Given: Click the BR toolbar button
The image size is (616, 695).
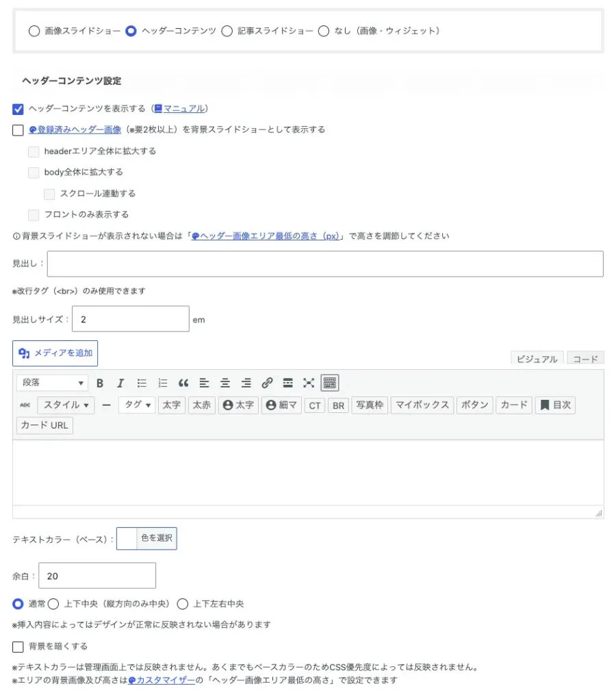Looking at the screenshot, I should click(x=339, y=405).
